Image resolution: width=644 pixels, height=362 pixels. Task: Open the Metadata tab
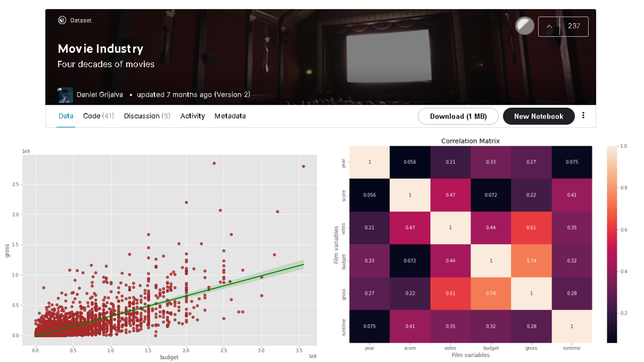(230, 116)
